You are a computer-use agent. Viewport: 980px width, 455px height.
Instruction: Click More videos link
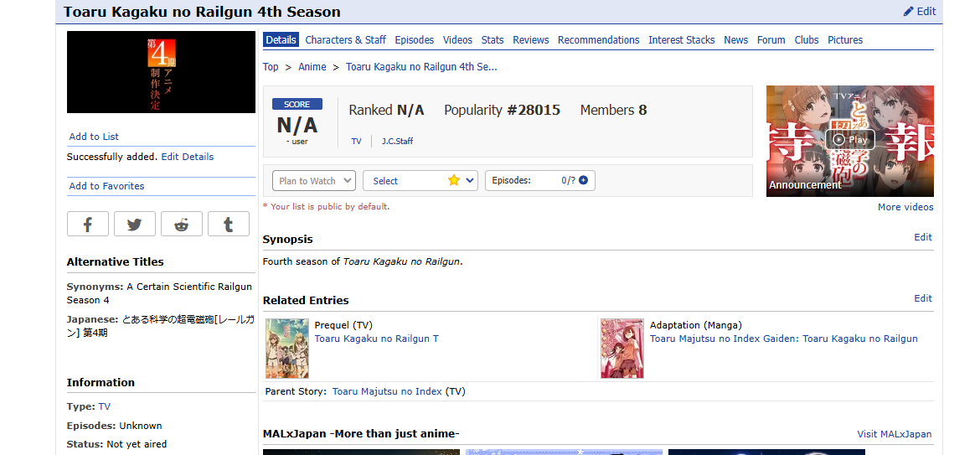click(905, 207)
